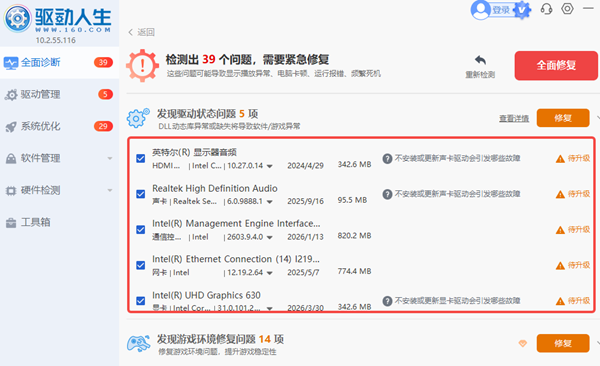Open version dropdown 12.19.2.64
The height and width of the screenshot is (366, 600).
tap(270, 273)
